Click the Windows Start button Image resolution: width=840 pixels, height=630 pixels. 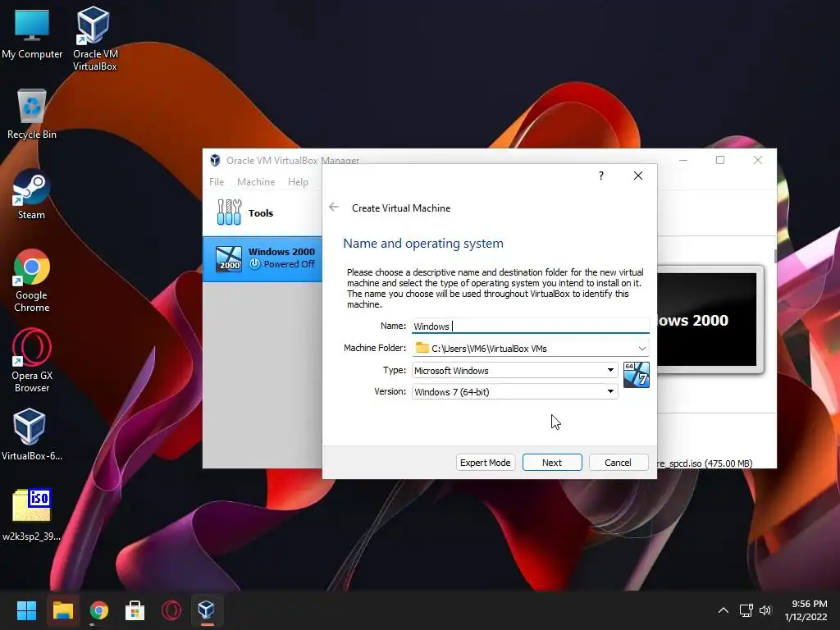[x=26, y=610]
